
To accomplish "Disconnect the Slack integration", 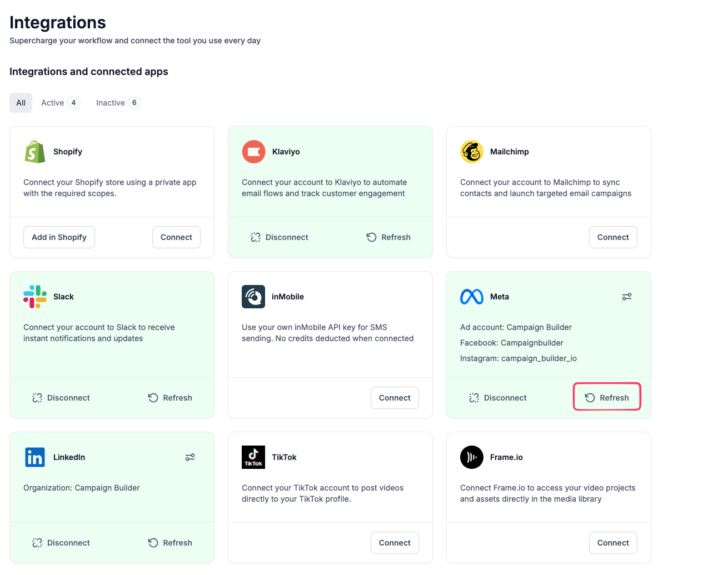I will point(61,398).
